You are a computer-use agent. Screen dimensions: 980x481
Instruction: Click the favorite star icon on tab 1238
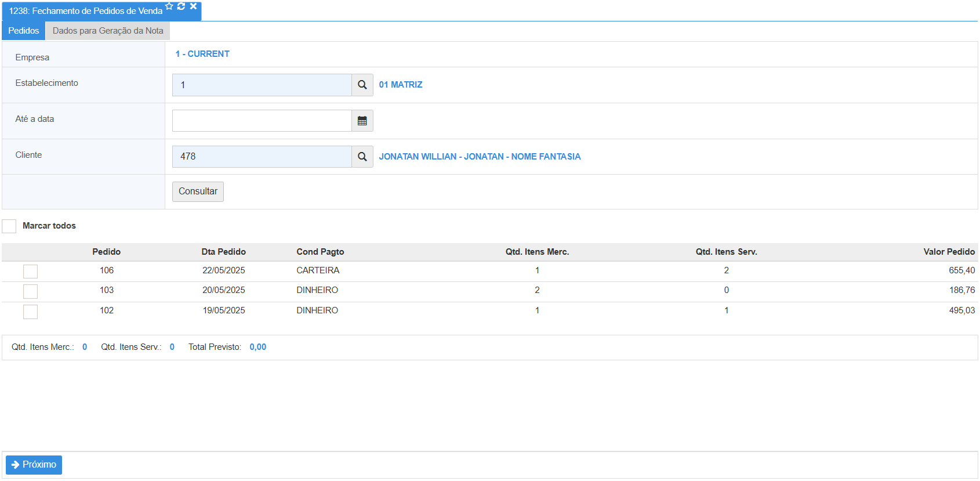[169, 6]
